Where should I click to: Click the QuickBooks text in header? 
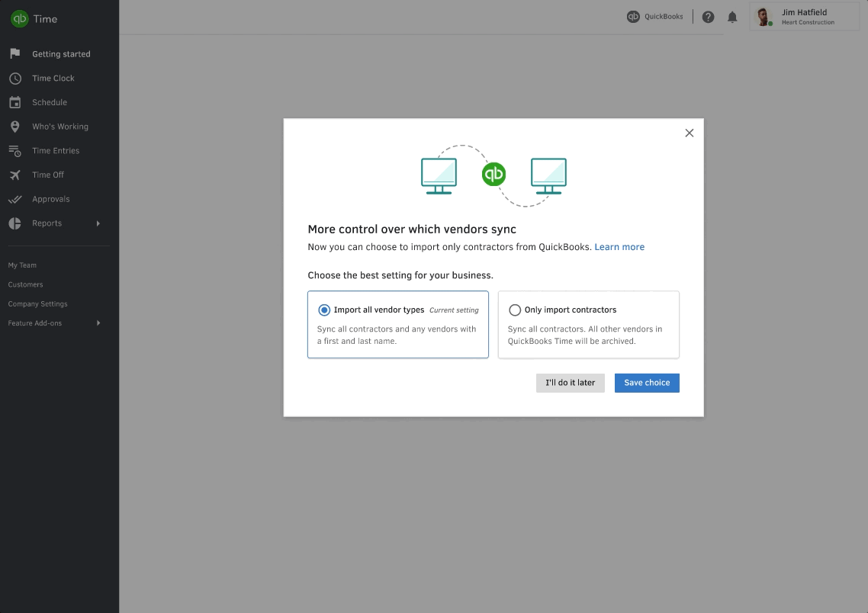[664, 17]
